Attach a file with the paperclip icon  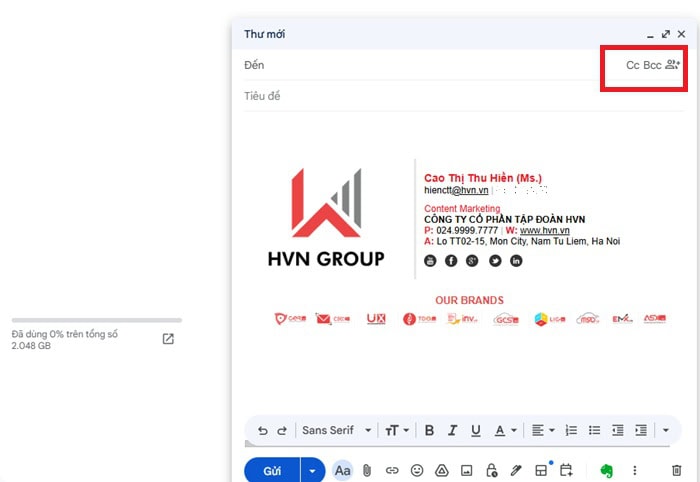(367, 470)
